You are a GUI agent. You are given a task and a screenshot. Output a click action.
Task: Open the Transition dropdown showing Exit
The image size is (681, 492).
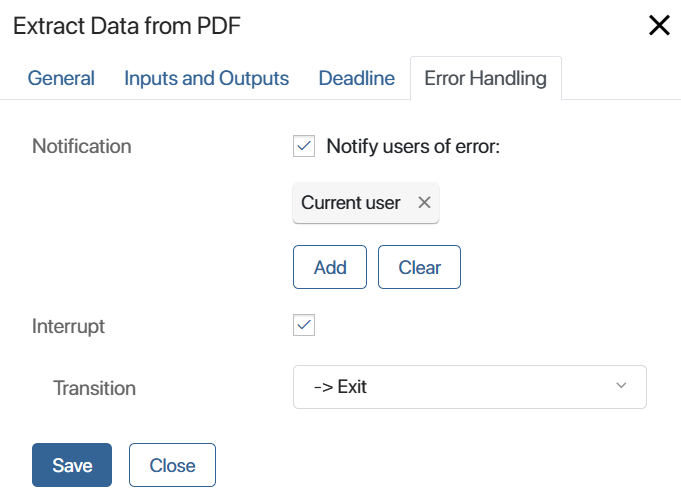pyautogui.click(x=469, y=387)
